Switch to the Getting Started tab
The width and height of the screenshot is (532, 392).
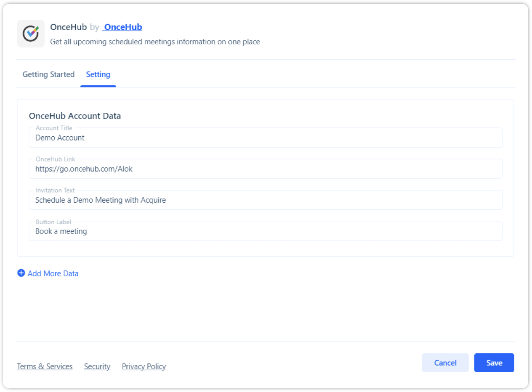pyautogui.click(x=48, y=74)
